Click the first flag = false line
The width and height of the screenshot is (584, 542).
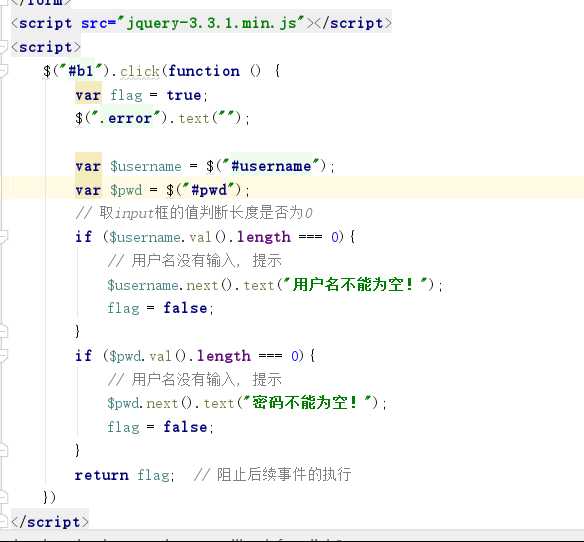click(x=160, y=308)
